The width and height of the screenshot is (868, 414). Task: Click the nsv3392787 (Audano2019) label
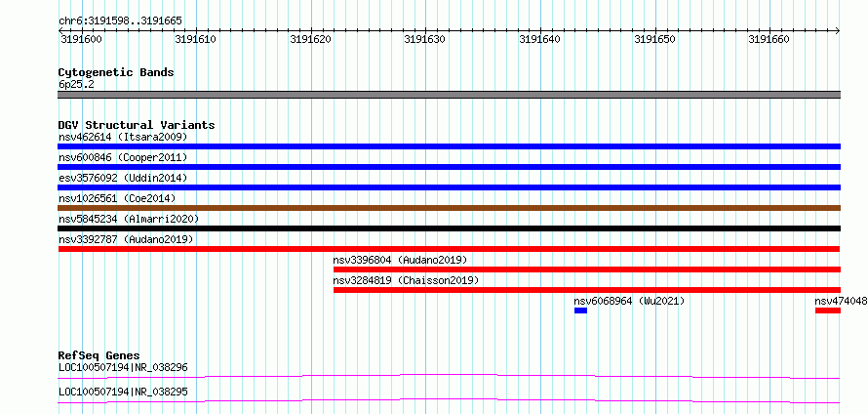tap(126, 239)
